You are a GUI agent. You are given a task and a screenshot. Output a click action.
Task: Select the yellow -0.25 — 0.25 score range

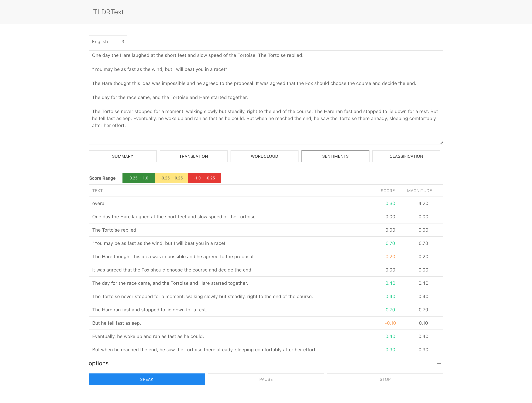[x=171, y=178]
